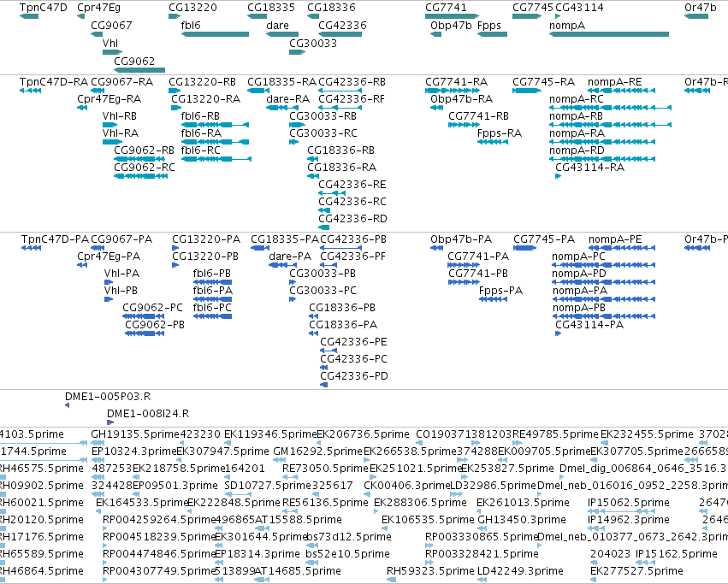Select the CG18335 gene label
This screenshot has height=584, width=728.
pos(271,8)
